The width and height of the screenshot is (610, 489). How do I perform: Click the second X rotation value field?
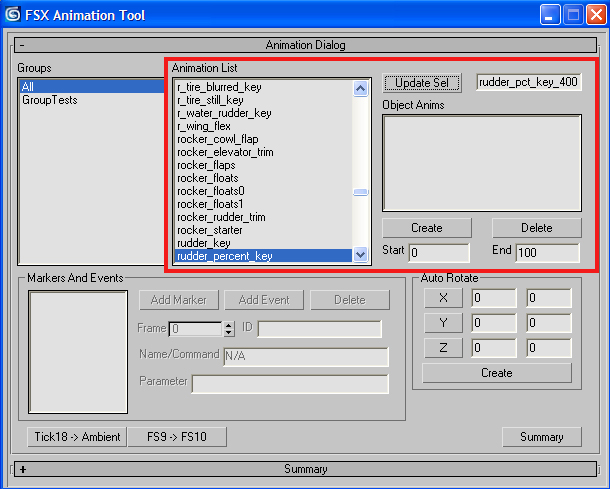click(x=549, y=298)
